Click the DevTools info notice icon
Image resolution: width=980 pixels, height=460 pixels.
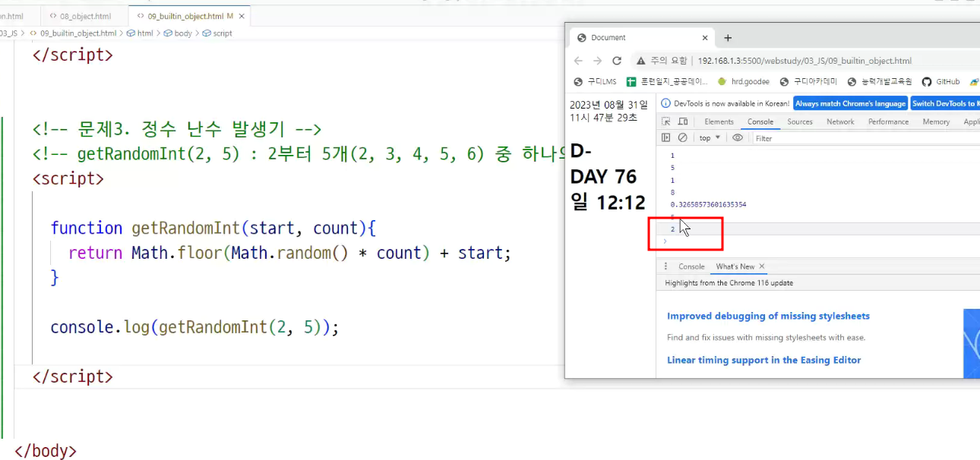tap(665, 103)
